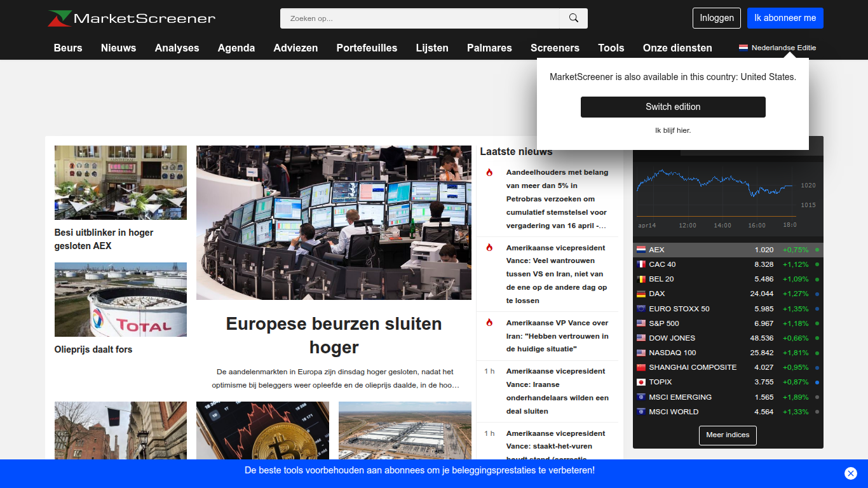Screen dimensions: 868x488
Task: Click the Inloggen button
Action: pyautogui.click(x=717, y=18)
